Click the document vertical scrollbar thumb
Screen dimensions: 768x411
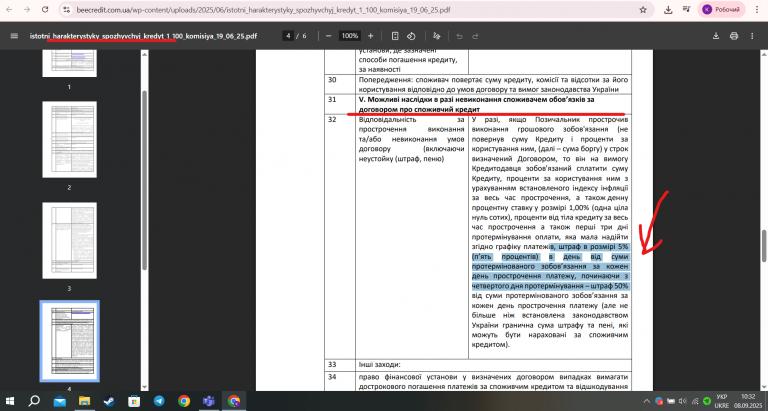[x=764, y=246]
